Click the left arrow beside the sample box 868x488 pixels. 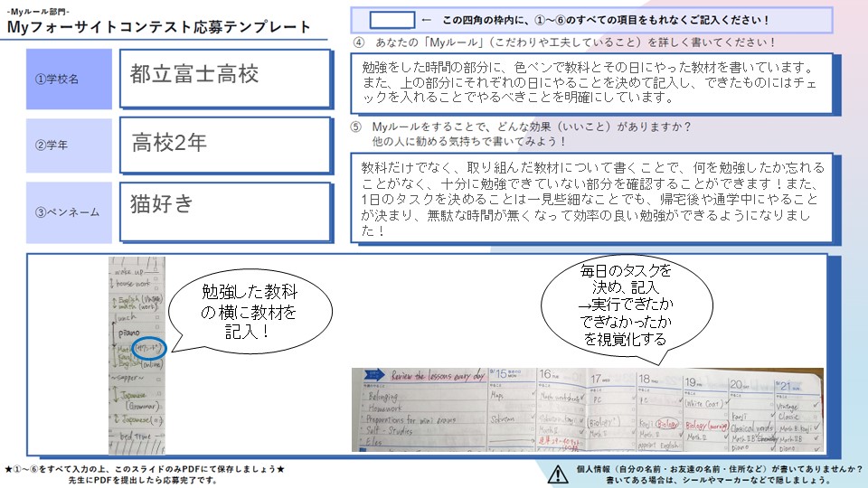427,19
